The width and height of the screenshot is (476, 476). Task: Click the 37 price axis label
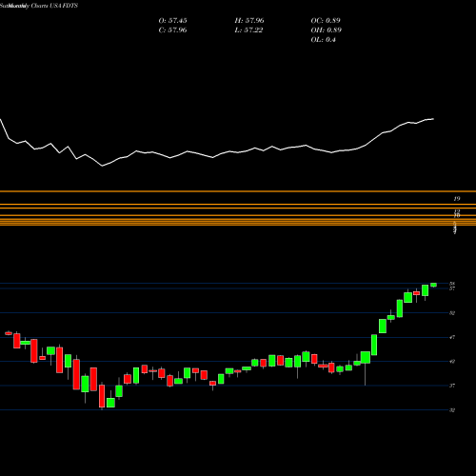452,386
